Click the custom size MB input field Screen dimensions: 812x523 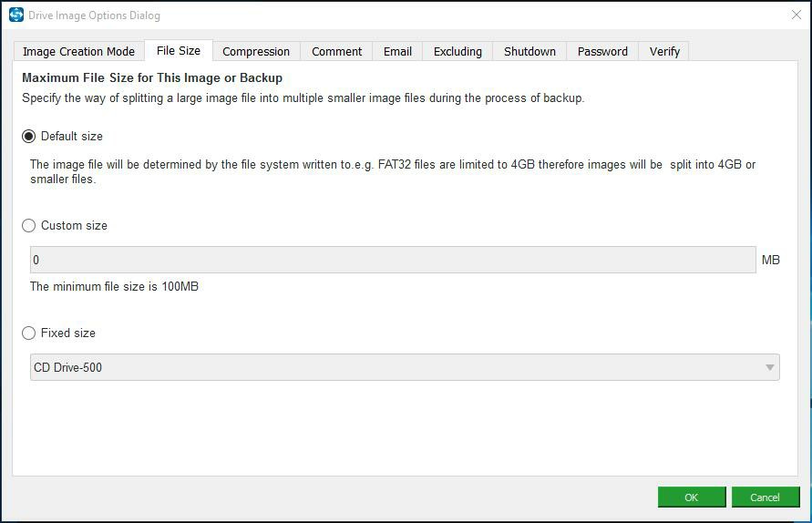click(393, 260)
